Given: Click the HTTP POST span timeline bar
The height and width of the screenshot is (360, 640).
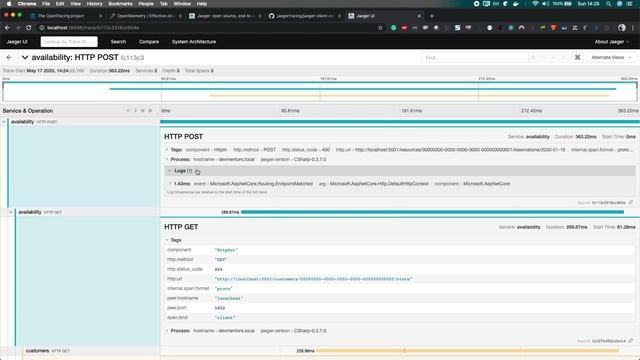Looking at the screenshot, I should (x=400, y=122).
